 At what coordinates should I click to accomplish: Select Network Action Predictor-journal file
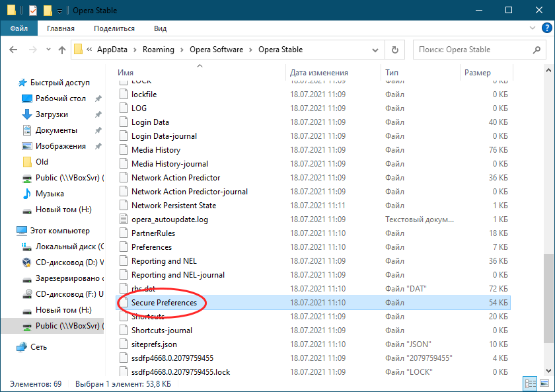190,192
